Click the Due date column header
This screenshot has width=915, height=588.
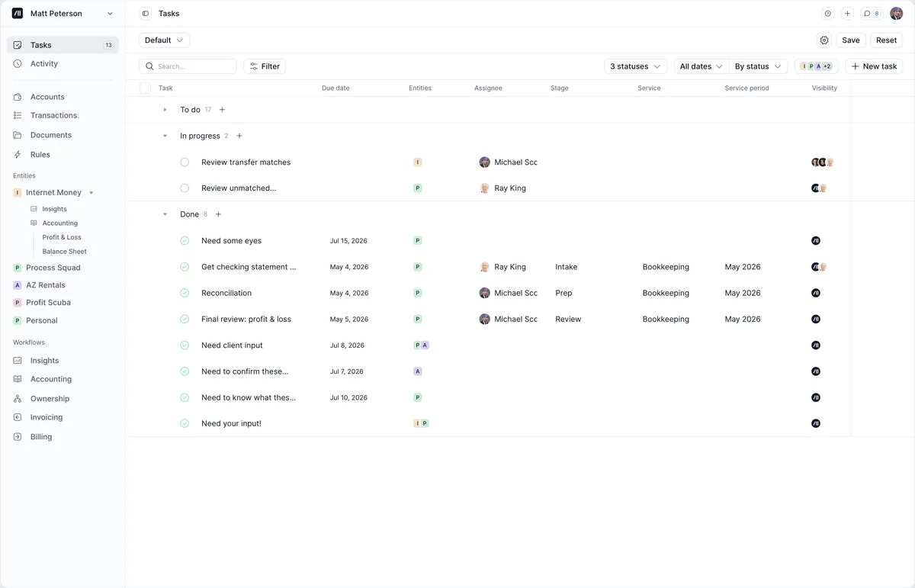click(x=335, y=88)
